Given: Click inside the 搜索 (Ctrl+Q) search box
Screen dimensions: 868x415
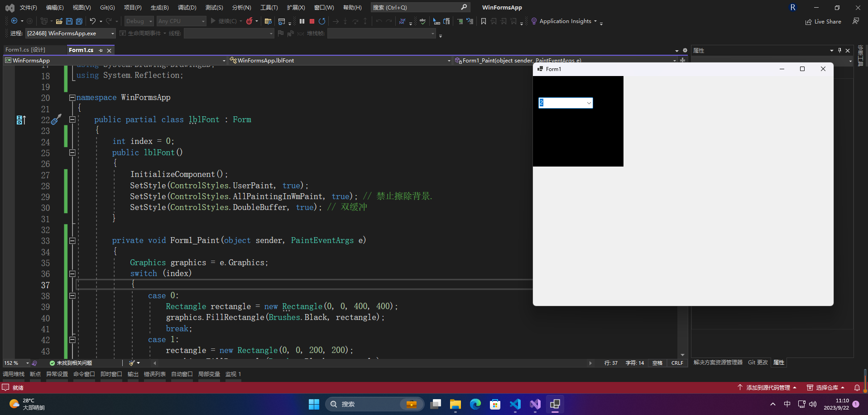Looking at the screenshot, I should pos(420,8).
